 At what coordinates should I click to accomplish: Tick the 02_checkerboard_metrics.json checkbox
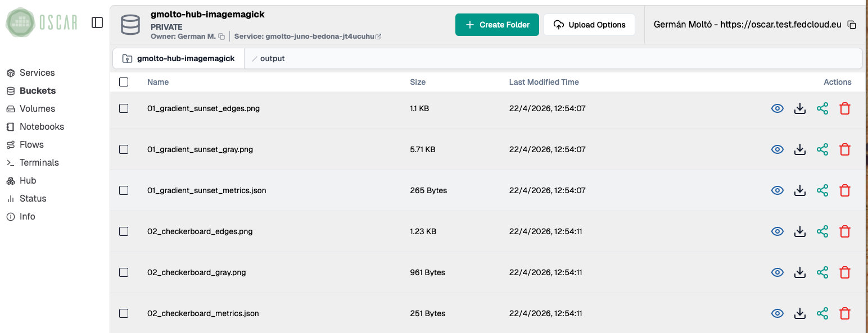pos(124,313)
